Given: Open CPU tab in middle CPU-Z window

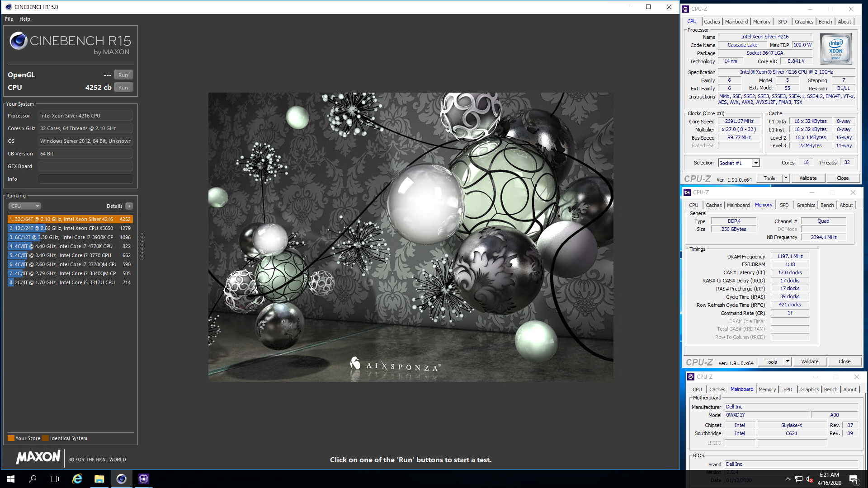Looking at the screenshot, I should pyautogui.click(x=694, y=205).
